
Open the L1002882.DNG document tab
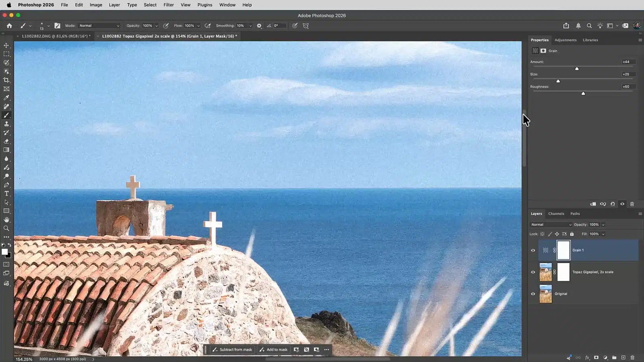[56, 36]
